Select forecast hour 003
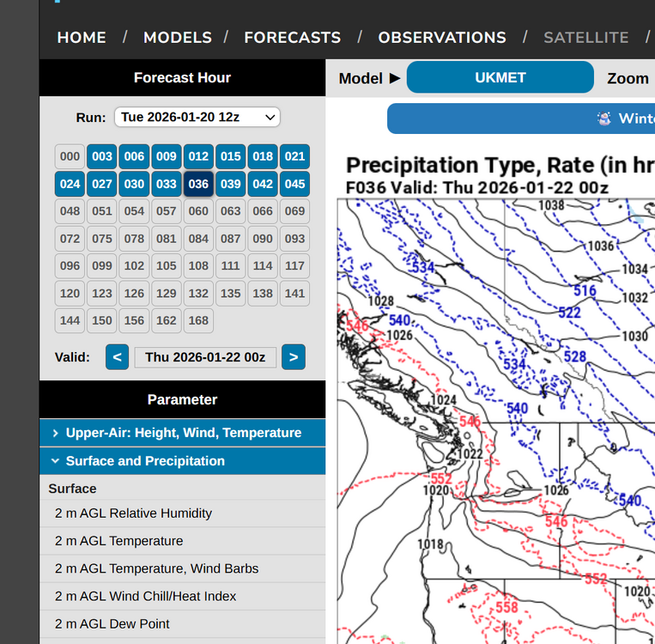This screenshot has height=644, width=655. pyautogui.click(x=102, y=156)
